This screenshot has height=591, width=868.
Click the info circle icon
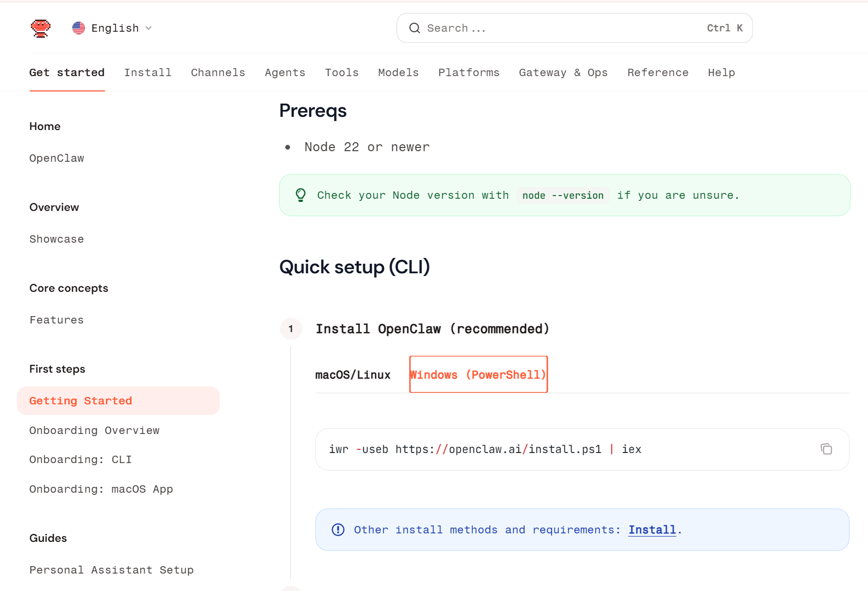338,530
